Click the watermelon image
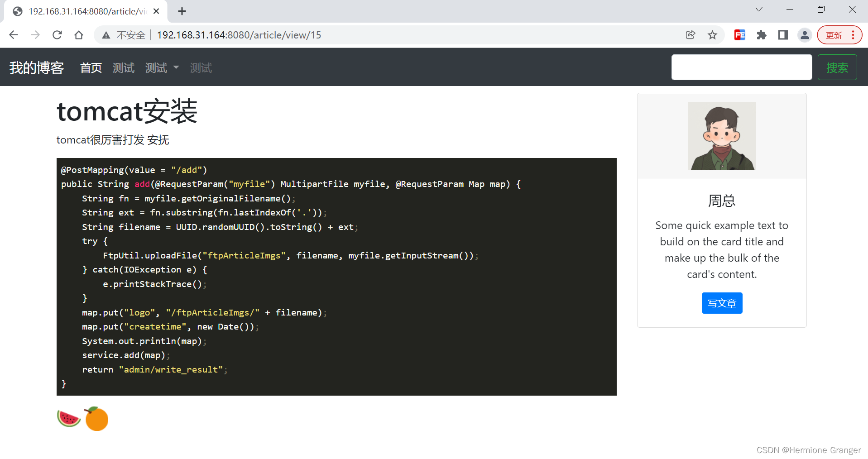 69,419
